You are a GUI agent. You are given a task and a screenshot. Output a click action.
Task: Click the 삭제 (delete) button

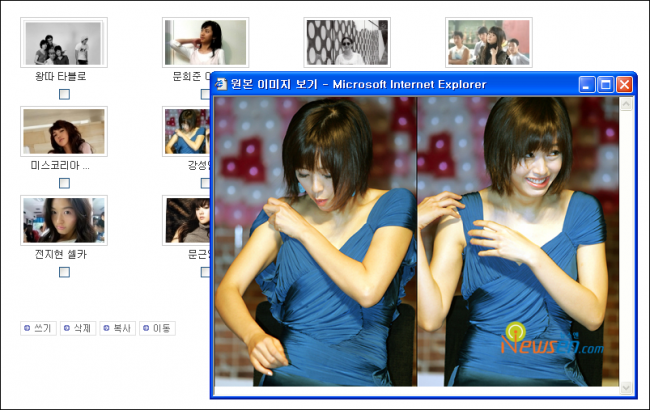tap(78, 328)
